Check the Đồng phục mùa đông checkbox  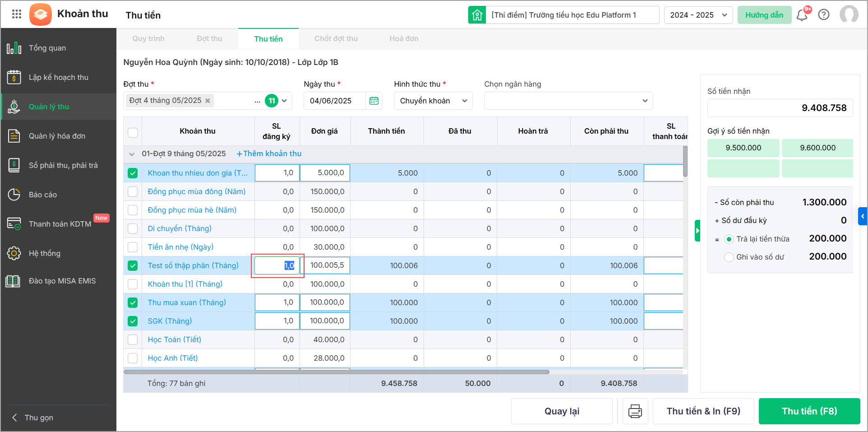tap(133, 191)
